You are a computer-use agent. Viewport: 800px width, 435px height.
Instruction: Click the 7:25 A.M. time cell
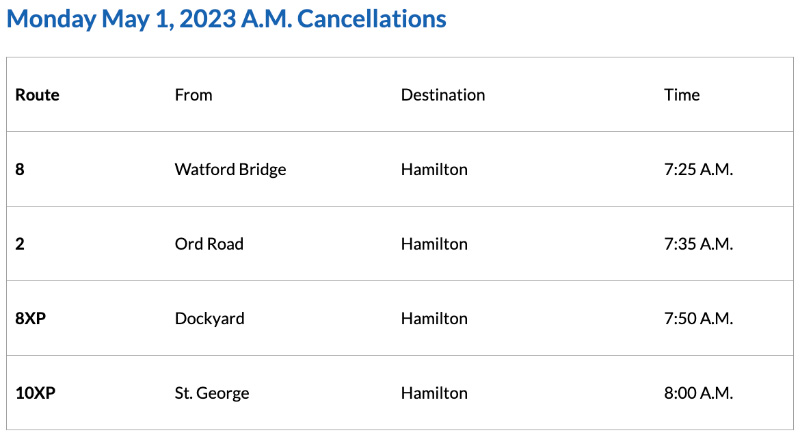click(698, 170)
